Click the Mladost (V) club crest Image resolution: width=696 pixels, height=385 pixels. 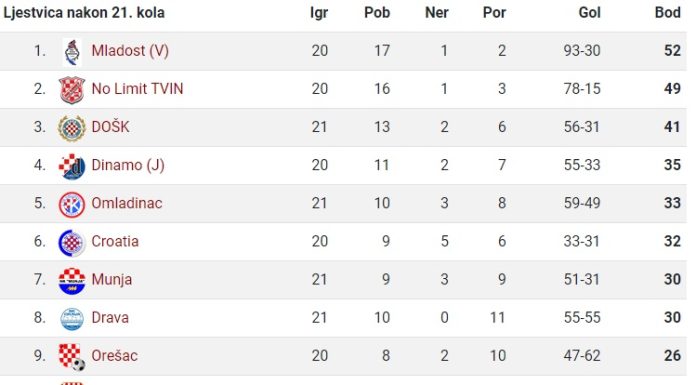72,52
